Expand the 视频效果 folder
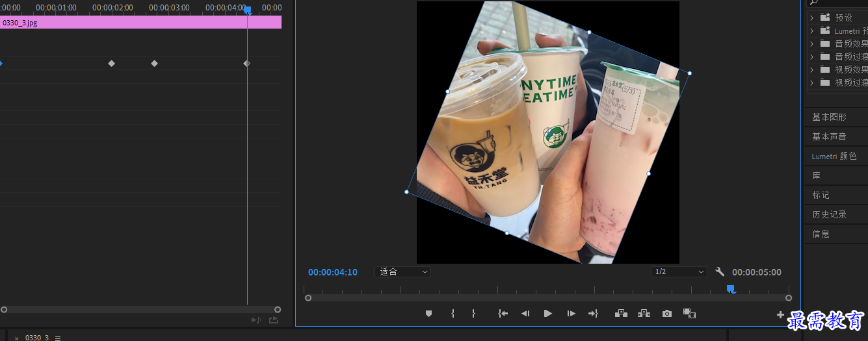Screen dimensions: 868x341 812,69
